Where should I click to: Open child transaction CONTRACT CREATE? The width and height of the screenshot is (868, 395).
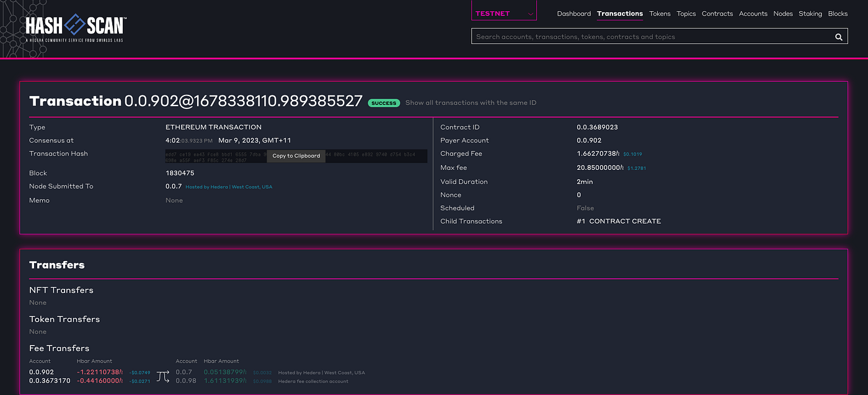[619, 221]
